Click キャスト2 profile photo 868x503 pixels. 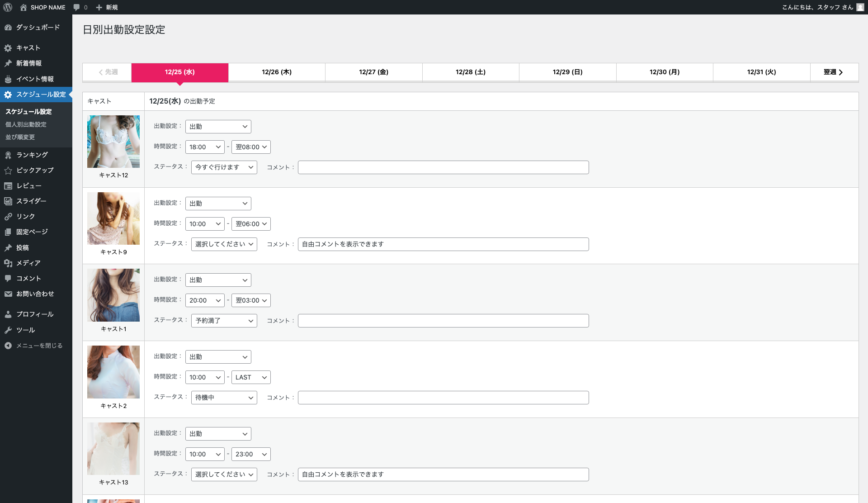pyautogui.click(x=113, y=372)
